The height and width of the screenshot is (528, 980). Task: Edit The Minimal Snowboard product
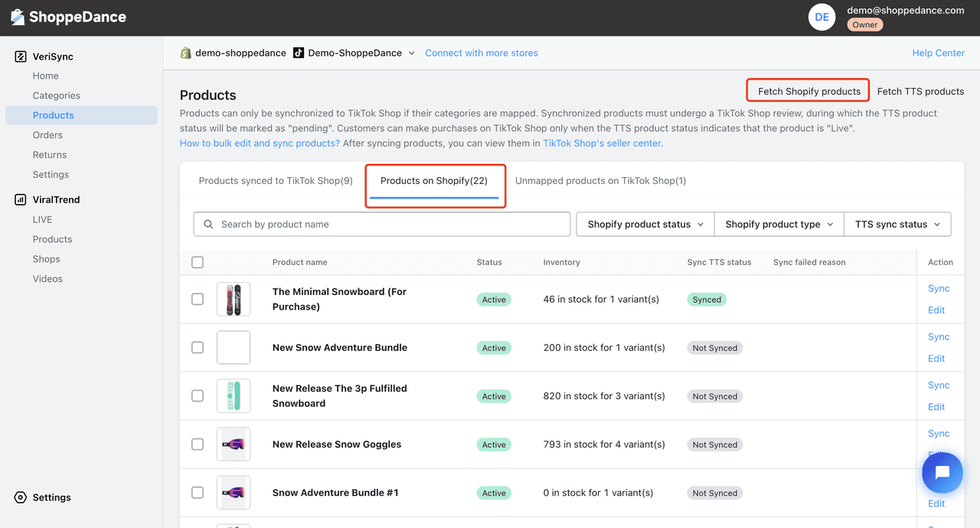[x=936, y=310]
